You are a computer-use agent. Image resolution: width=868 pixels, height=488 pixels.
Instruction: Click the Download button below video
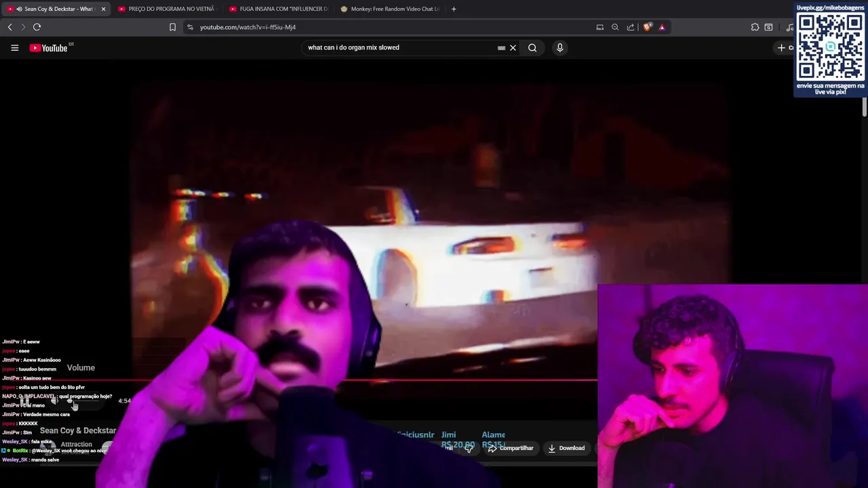click(567, 448)
